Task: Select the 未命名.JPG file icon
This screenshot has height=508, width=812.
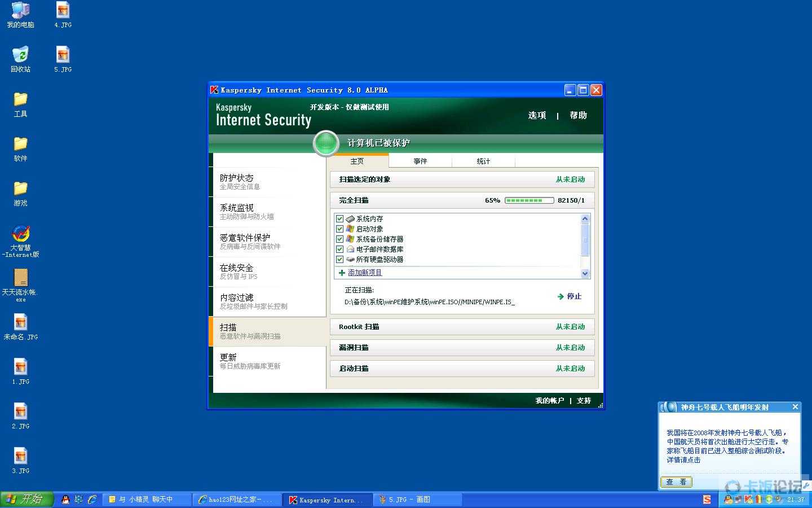Action: [20, 327]
